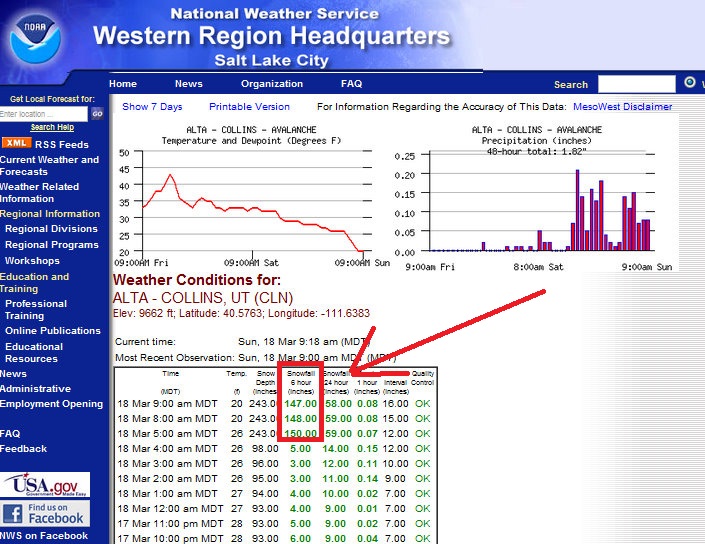Image resolution: width=705 pixels, height=544 pixels.
Task: Click the Show 7 Days link
Action: point(152,107)
